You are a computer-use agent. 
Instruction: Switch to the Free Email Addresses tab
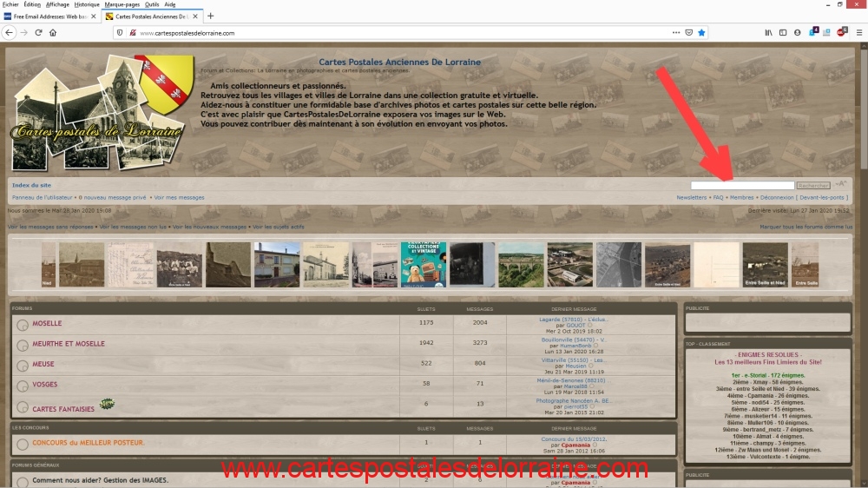point(50,16)
